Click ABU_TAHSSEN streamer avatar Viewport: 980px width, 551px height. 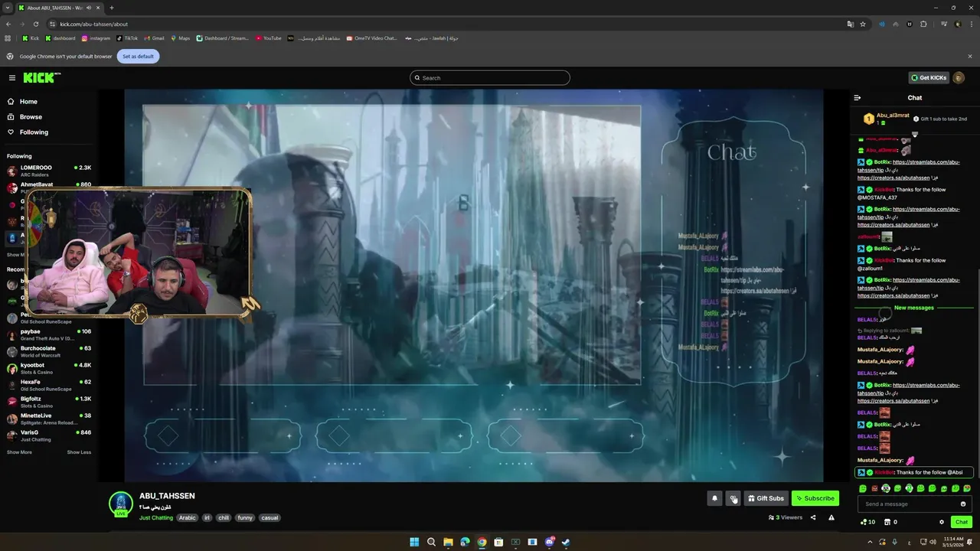121,503
